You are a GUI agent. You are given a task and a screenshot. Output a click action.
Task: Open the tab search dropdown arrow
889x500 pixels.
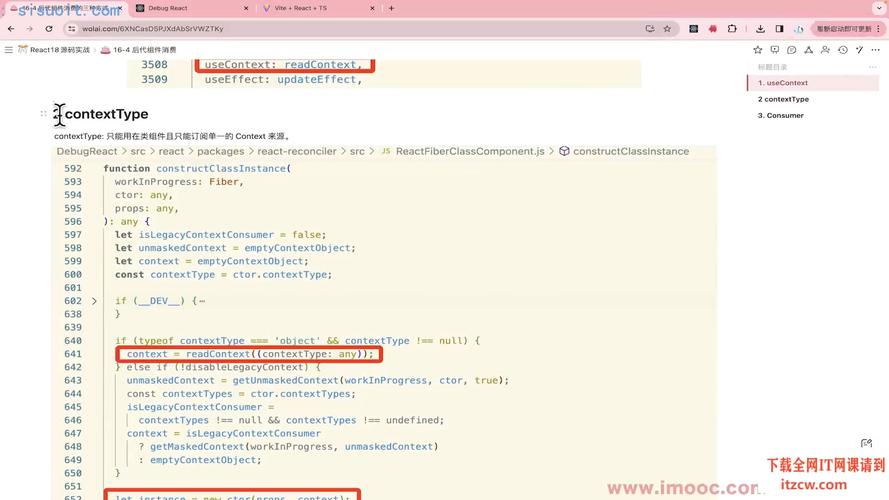(879, 8)
